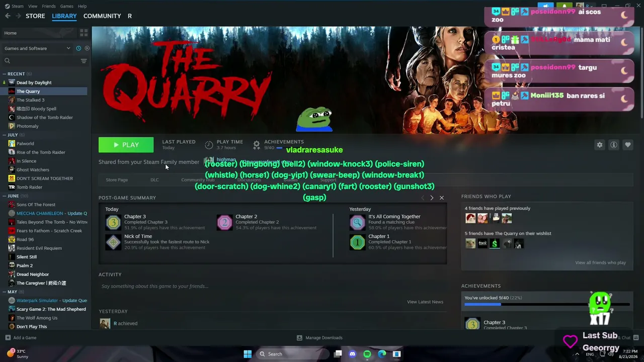Open Spotify from the taskbar

(x=367, y=354)
